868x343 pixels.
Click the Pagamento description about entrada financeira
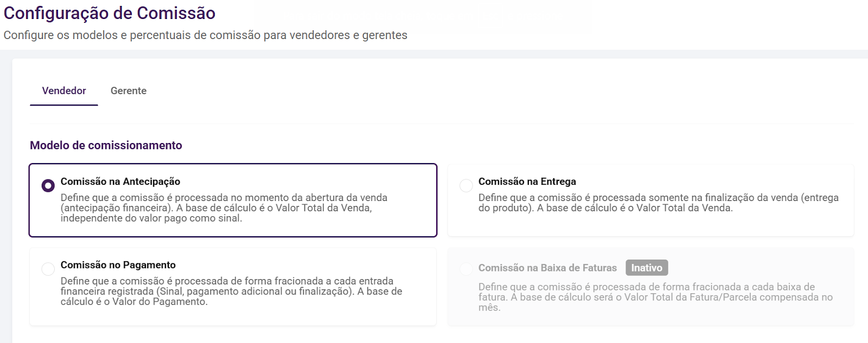click(x=231, y=292)
